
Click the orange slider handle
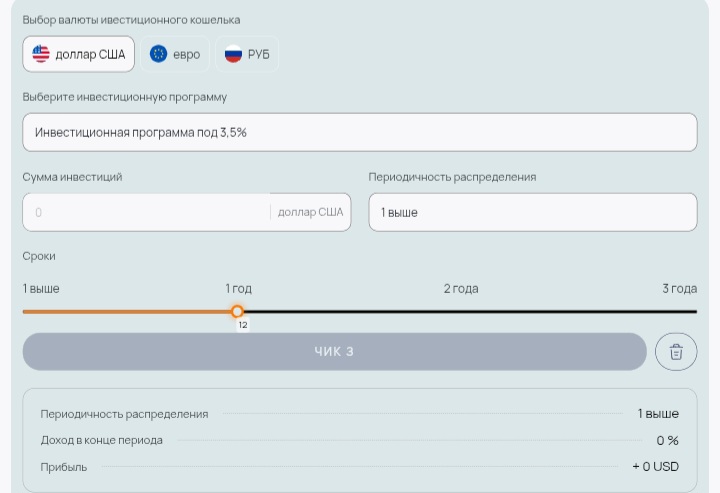coord(237,312)
